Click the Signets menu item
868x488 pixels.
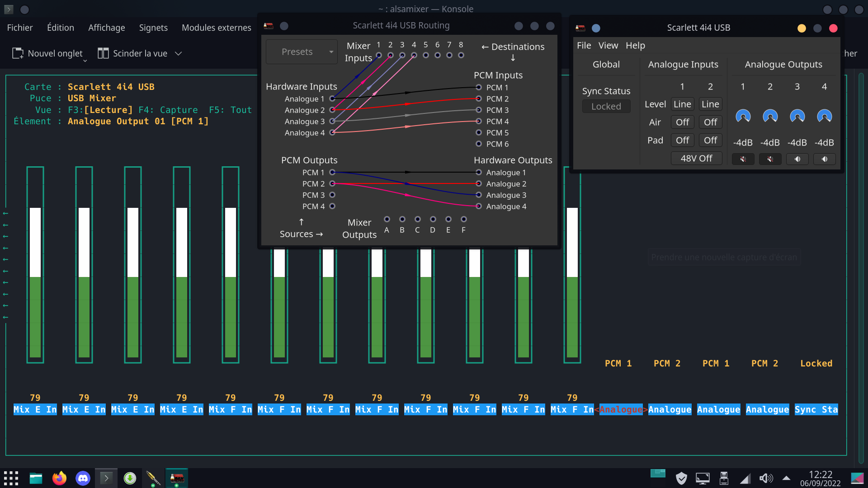coord(153,28)
